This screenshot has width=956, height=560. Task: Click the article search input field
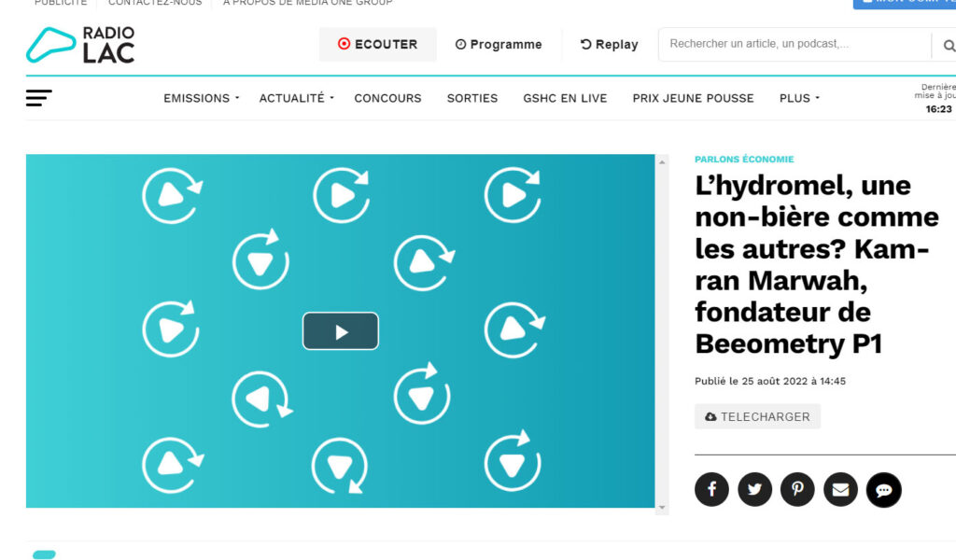(794, 44)
